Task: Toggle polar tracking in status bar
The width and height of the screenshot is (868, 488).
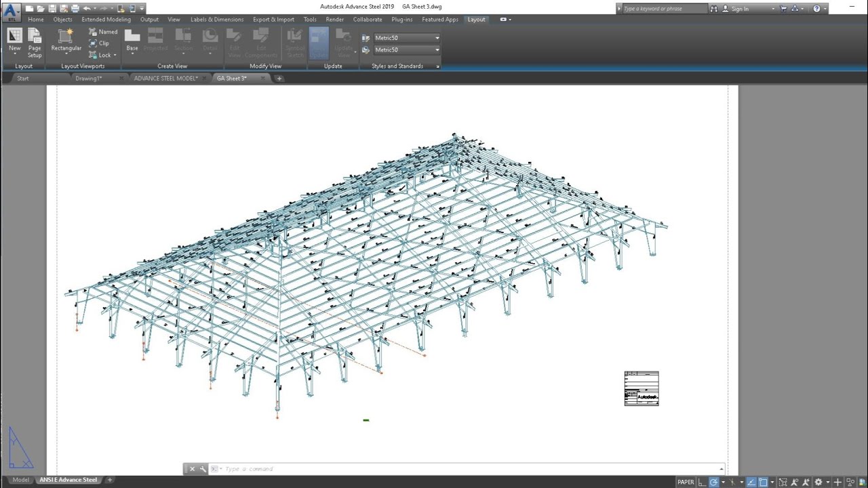Action: click(x=714, y=482)
